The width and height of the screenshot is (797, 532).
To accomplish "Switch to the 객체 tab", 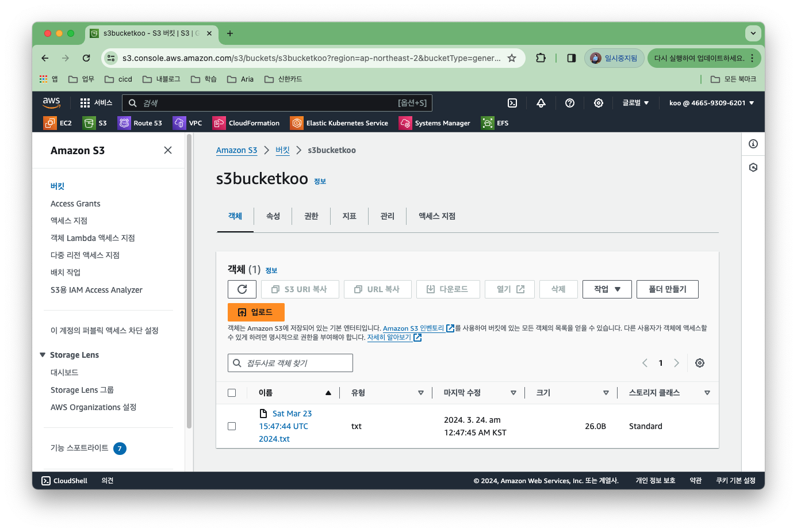I will pyautogui.click(x=235, y=216).
